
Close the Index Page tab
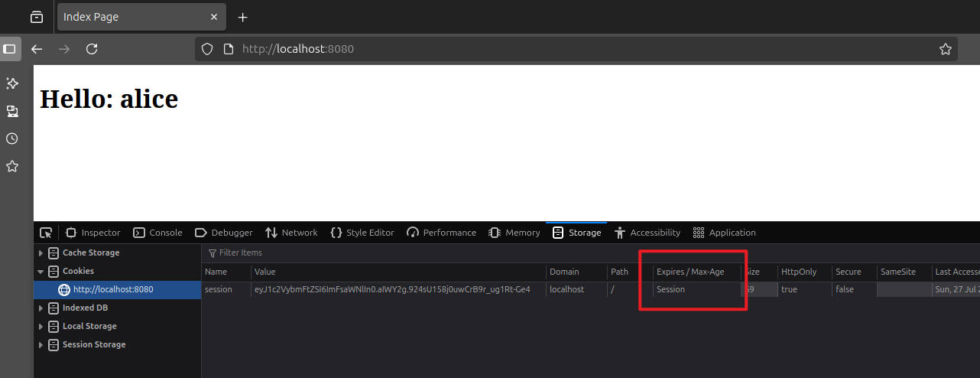pyautogui.click(x=216, y=17)
